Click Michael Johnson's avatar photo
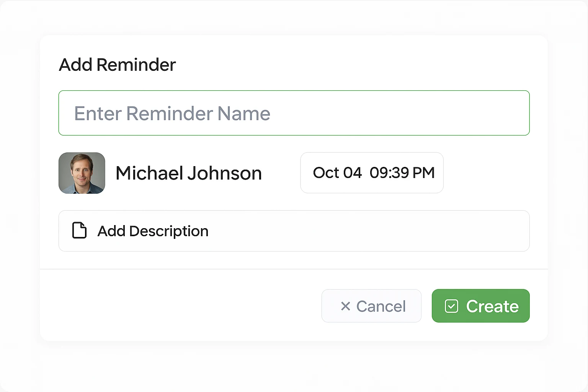This screenshot has height=392, width=588. click(x=82, y=173)
